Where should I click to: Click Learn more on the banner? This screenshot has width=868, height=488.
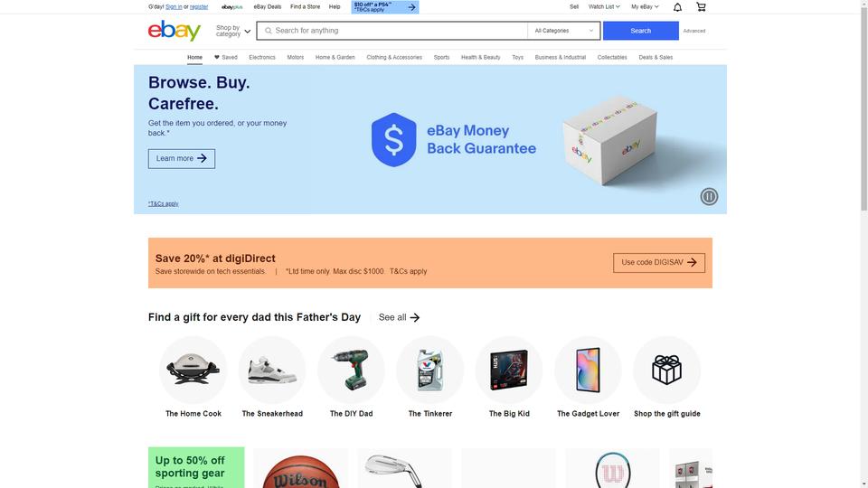click(182, 159)
